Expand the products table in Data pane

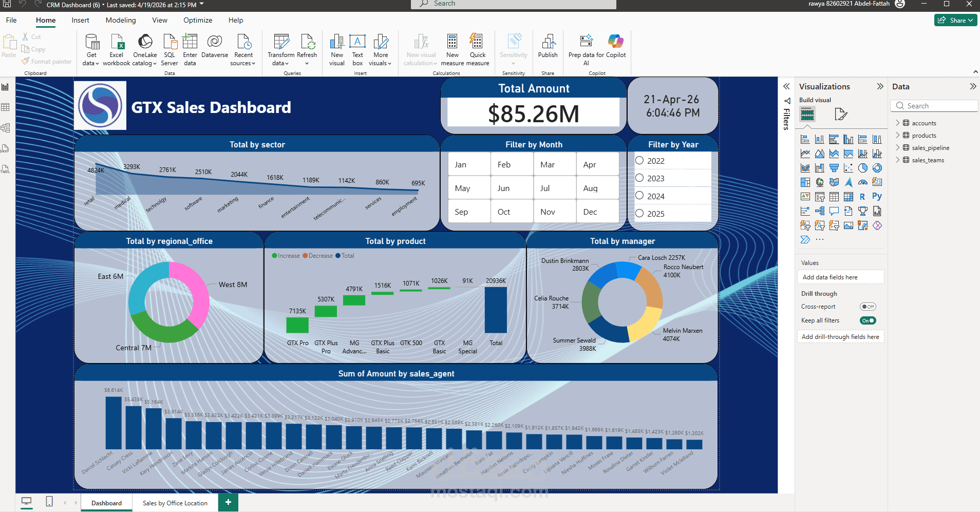coord(898,135)
